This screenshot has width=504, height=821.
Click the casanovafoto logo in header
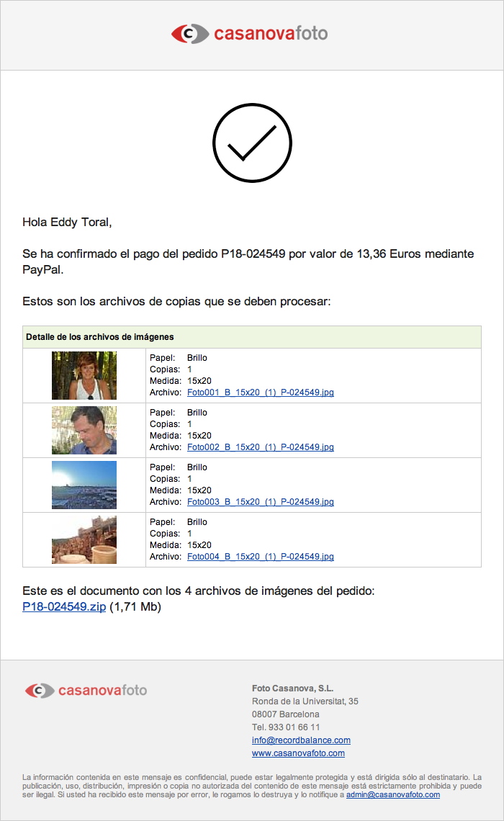coord(249,33)
